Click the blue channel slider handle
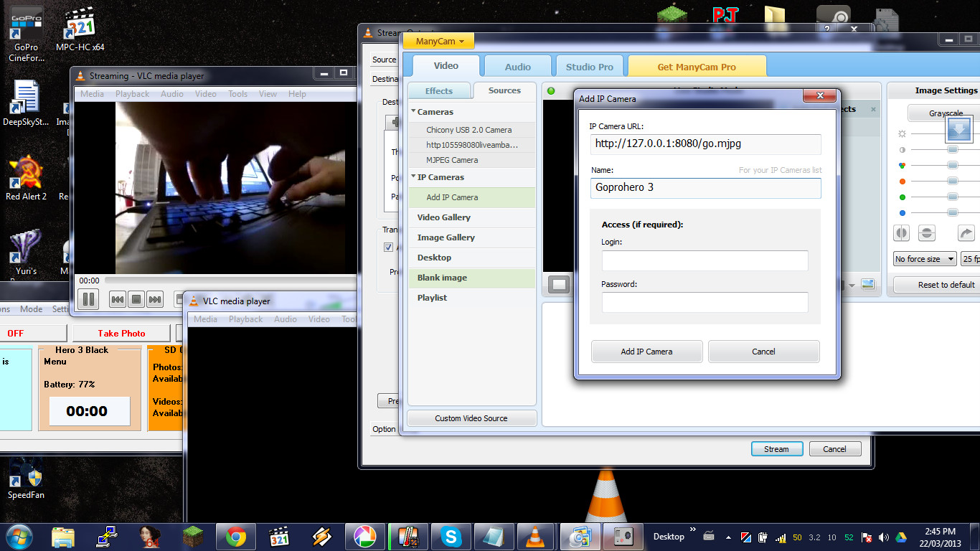This screenshot has width=980, height=551. click(953, 212)
